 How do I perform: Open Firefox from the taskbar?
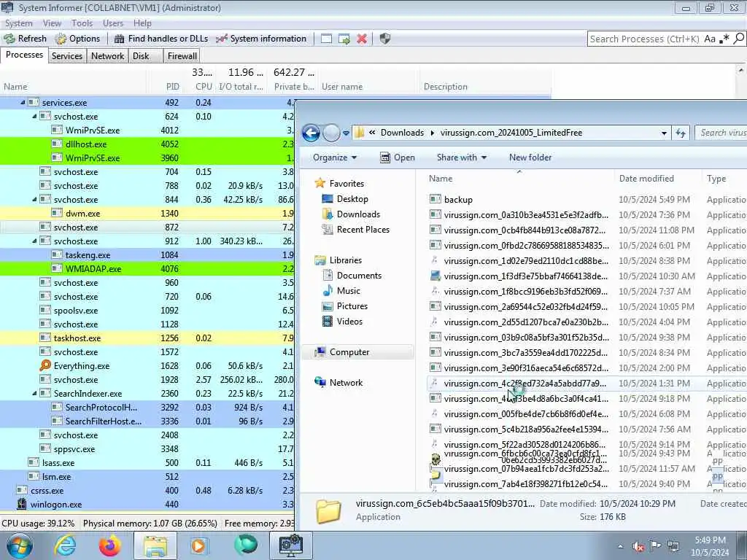109,545
